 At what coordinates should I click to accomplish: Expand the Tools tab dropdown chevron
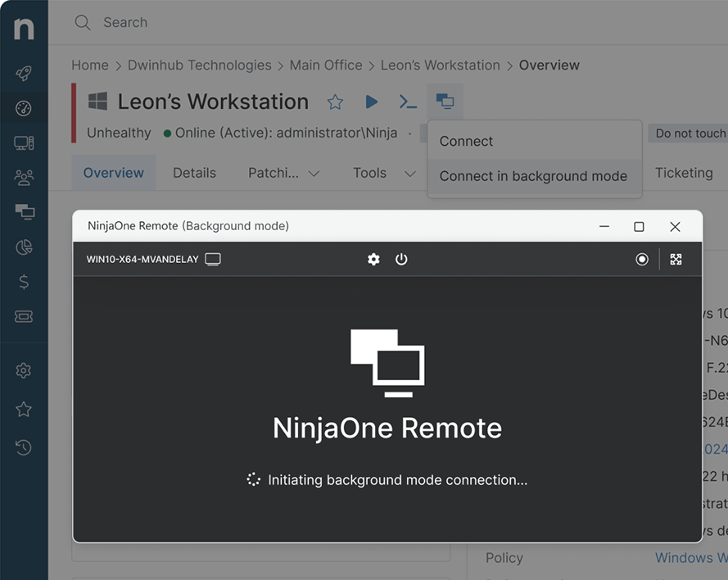[x=410, y=173]
